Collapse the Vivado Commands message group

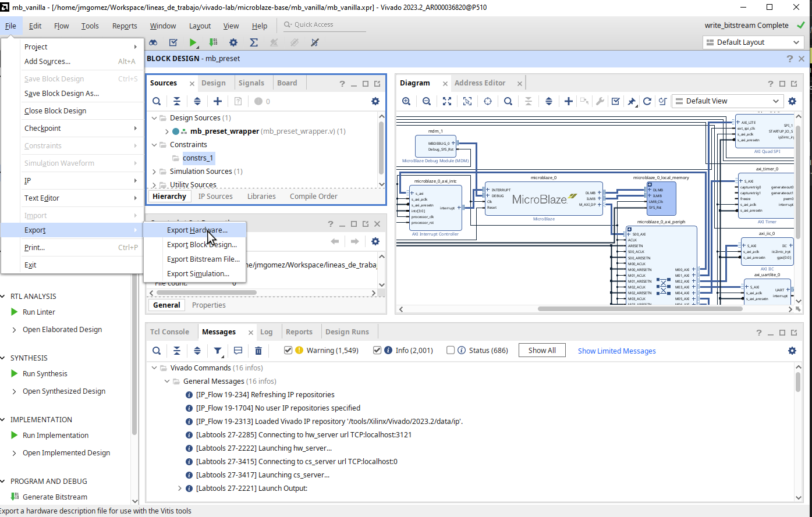(155, 368)
